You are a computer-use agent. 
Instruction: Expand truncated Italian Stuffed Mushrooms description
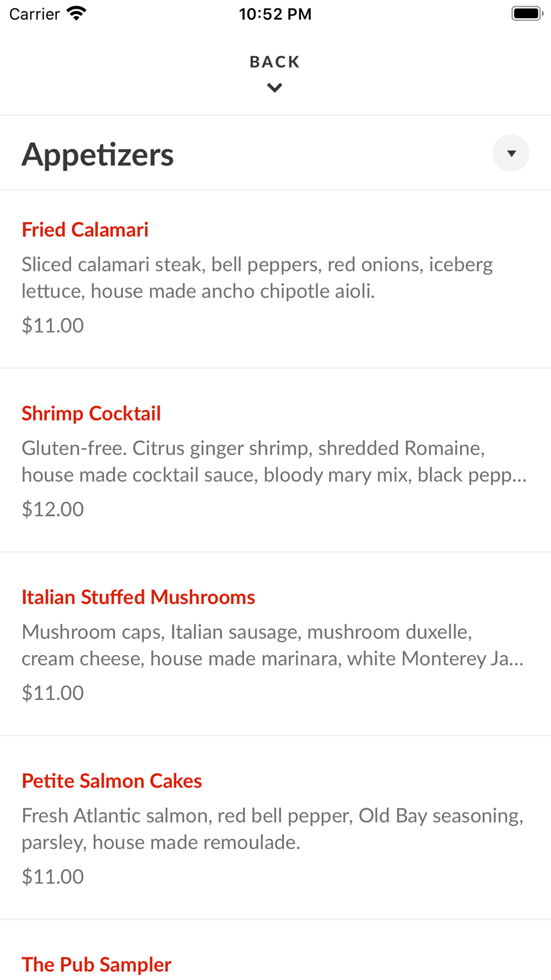[273, 645]
